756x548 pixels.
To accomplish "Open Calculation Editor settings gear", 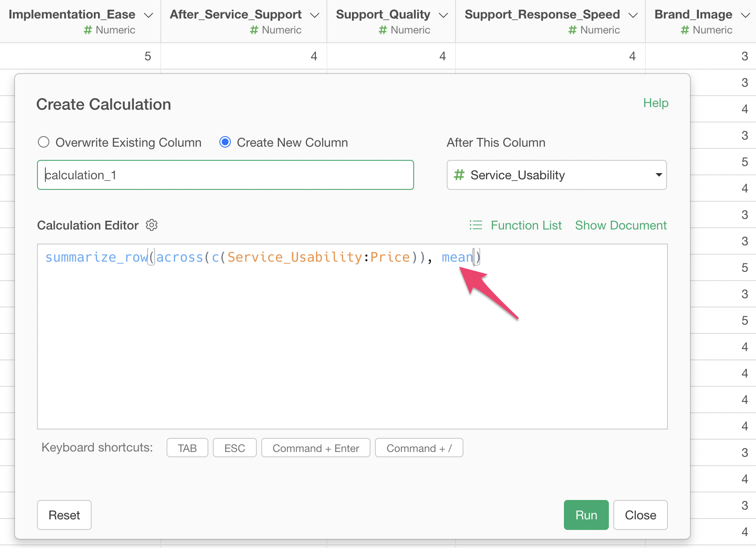I will tap(152, 225).
